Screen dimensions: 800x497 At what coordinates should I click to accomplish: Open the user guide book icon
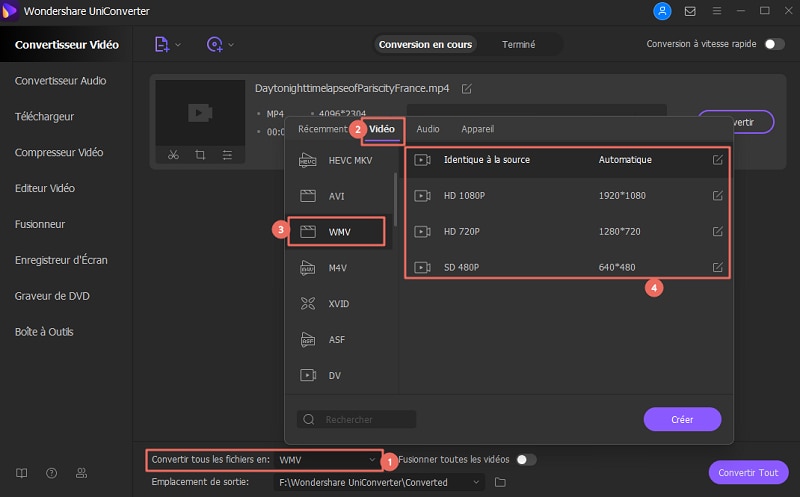(x=21, y=473)
